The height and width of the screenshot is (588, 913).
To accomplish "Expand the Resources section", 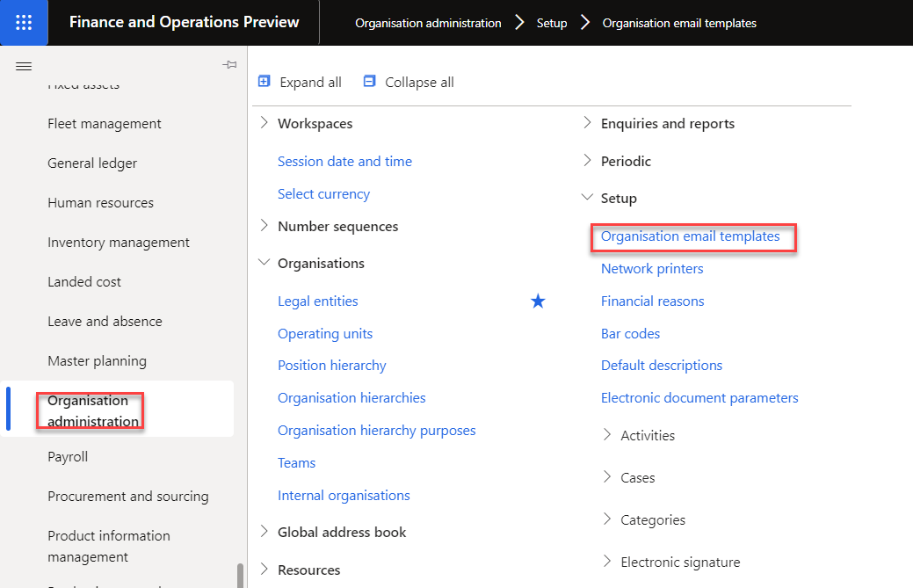I will [x=264, y=569].
